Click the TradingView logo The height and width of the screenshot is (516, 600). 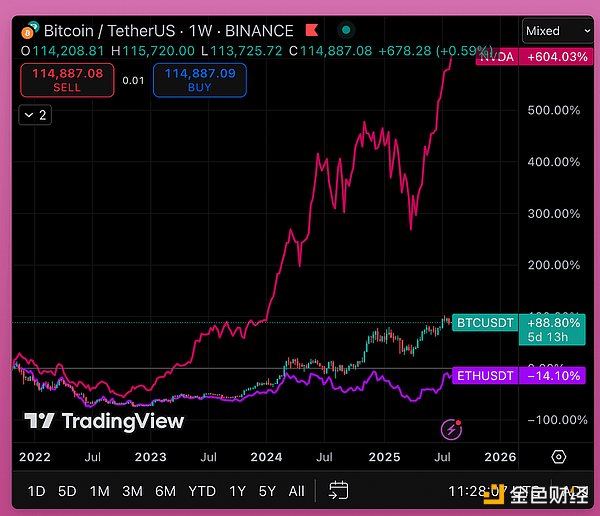104,421
